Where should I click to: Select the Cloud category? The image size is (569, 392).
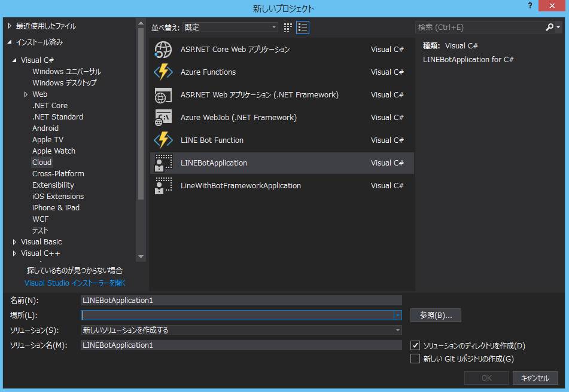pos(42,163)
